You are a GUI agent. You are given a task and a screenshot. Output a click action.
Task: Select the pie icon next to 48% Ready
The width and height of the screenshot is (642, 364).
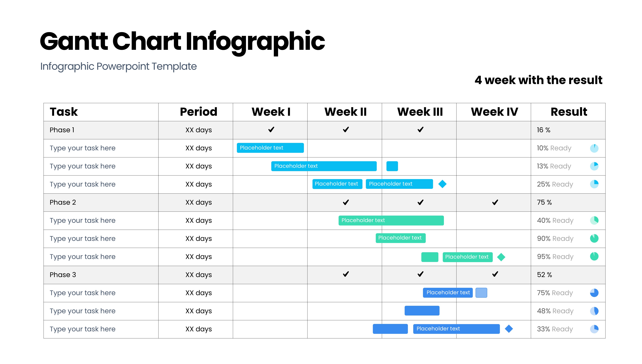pyautogui.click(x=594, y=311)
